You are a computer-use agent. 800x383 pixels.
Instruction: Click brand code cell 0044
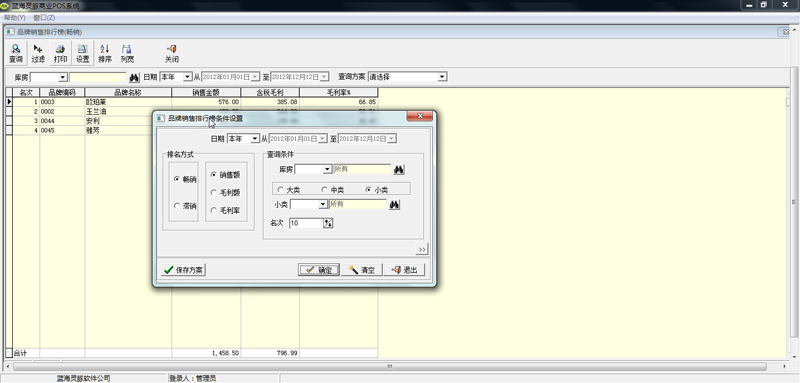62,121
